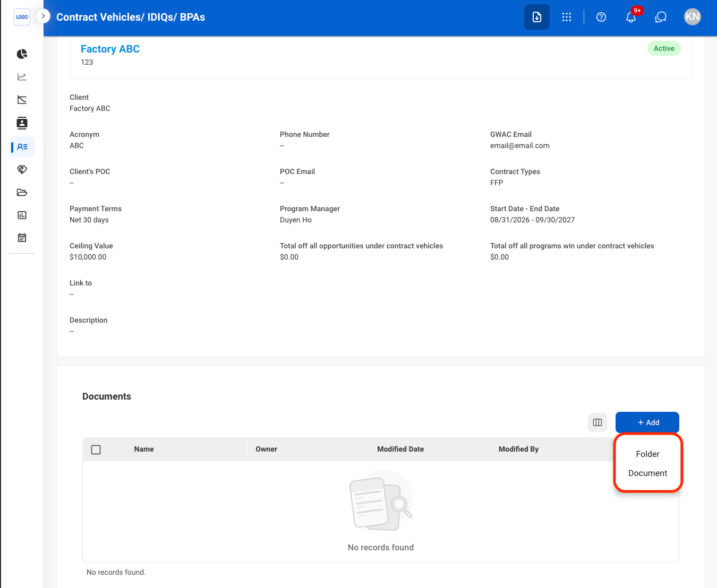Open the Factory ABC title link
717x588 pixels.
[x=110, y=49]
